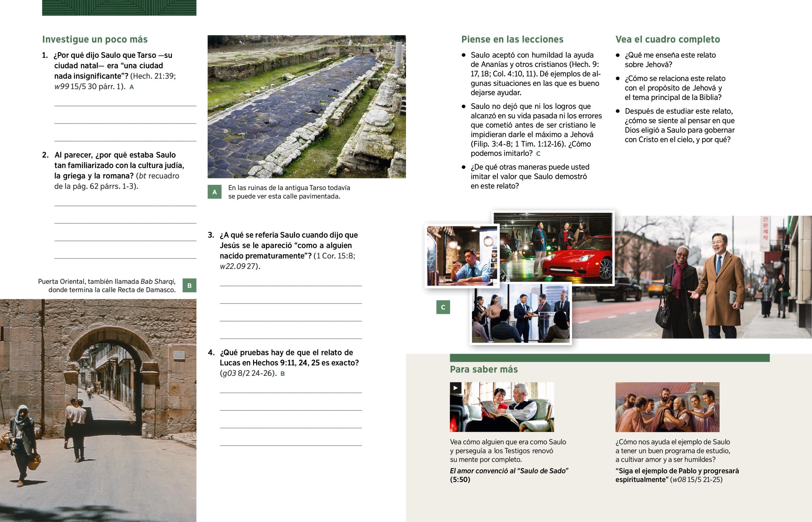Image resolution: width=812 pixels, height=522 pixels.
Task: Click small C marker after '¿Cómo podemos imitarlo?'
Action: tap(538, 154)
